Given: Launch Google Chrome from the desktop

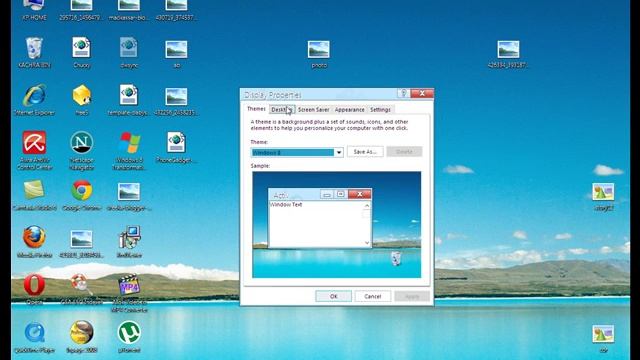Looking at the screenshot, I should click(x=82, y=195).
